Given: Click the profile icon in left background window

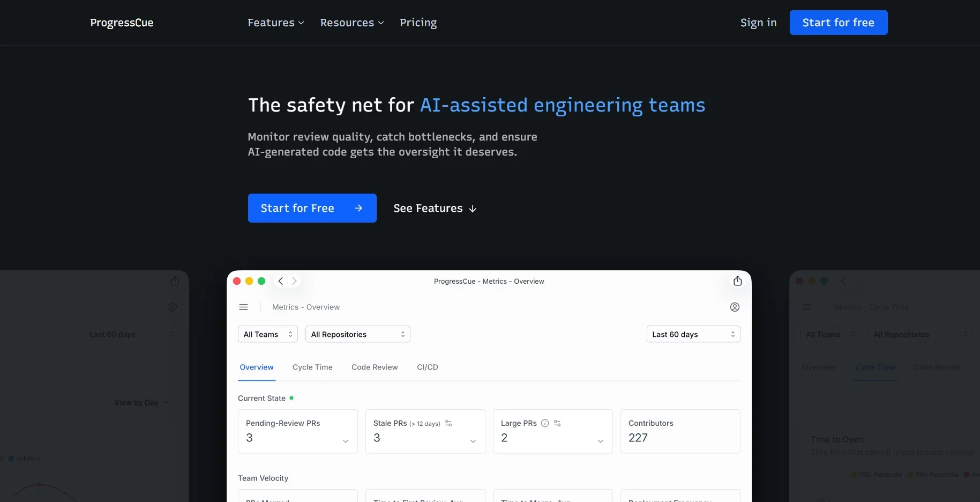Looking at the screenshot, I should click(172, 307).
